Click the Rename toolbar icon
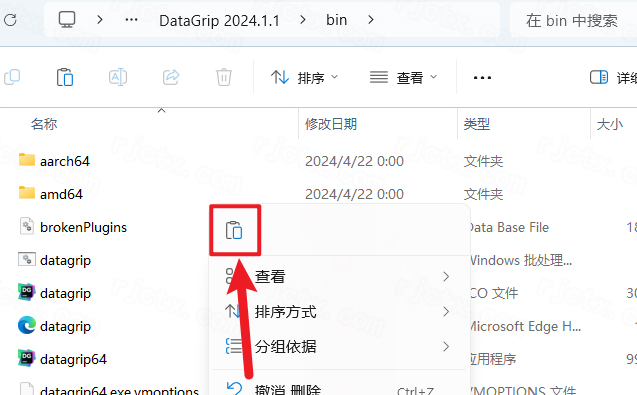The width and height of the screenshot is (637, 395). point(118,77)
